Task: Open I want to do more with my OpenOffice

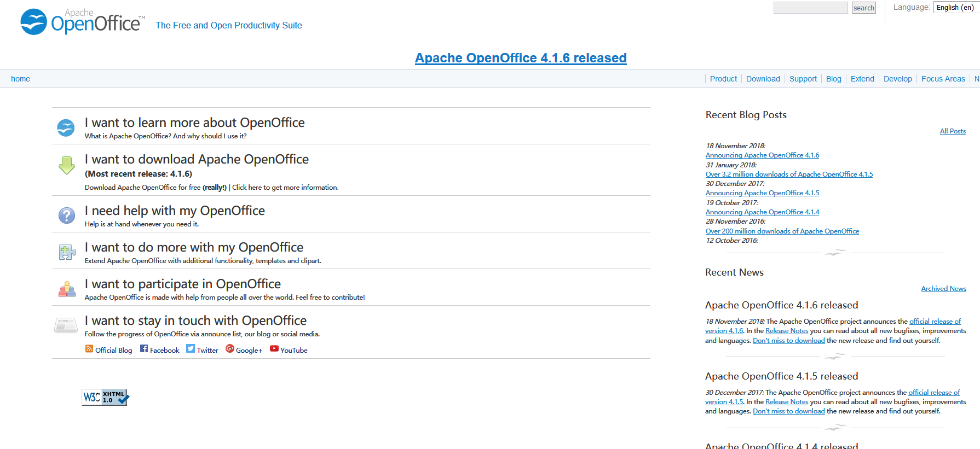Action: (x=194, y=247)
